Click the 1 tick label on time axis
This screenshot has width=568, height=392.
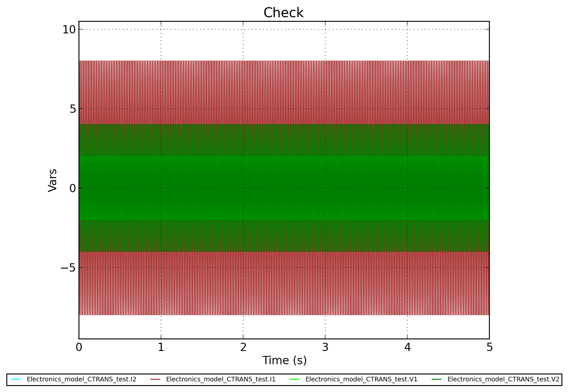point(161,347)
